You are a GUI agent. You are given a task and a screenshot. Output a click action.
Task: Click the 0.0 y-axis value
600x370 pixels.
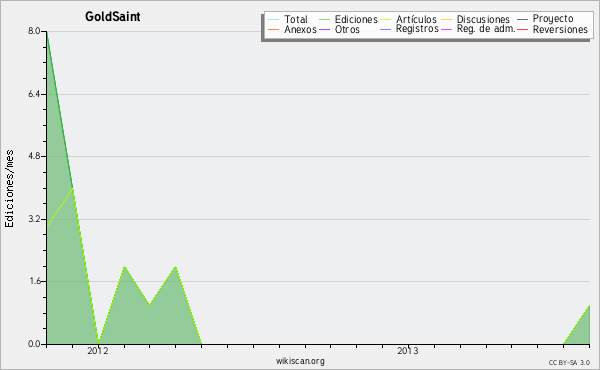pyautogui.click(x=34, y=344)
